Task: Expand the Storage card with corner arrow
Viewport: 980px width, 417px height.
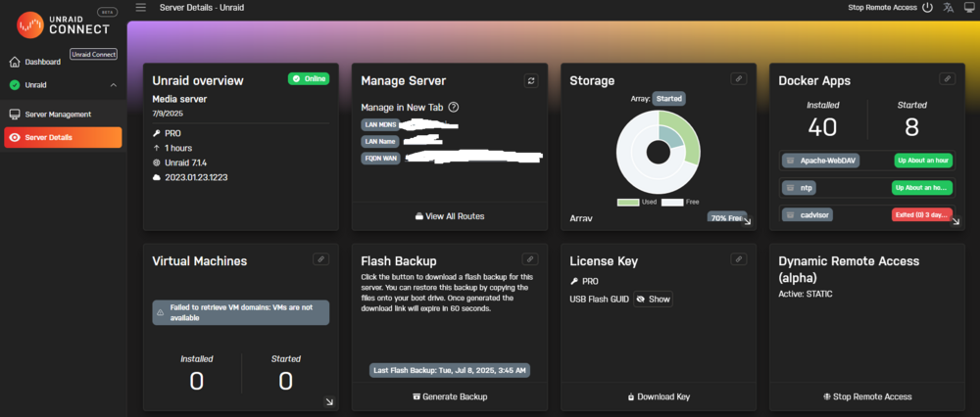Action: (748, 221)
